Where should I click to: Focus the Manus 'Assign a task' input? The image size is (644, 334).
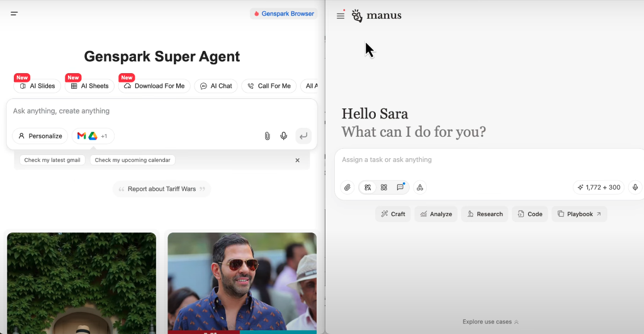[489, 159]
